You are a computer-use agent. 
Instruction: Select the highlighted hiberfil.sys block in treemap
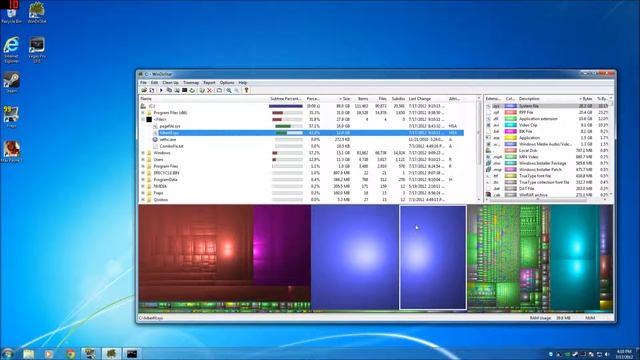point(433,257)
